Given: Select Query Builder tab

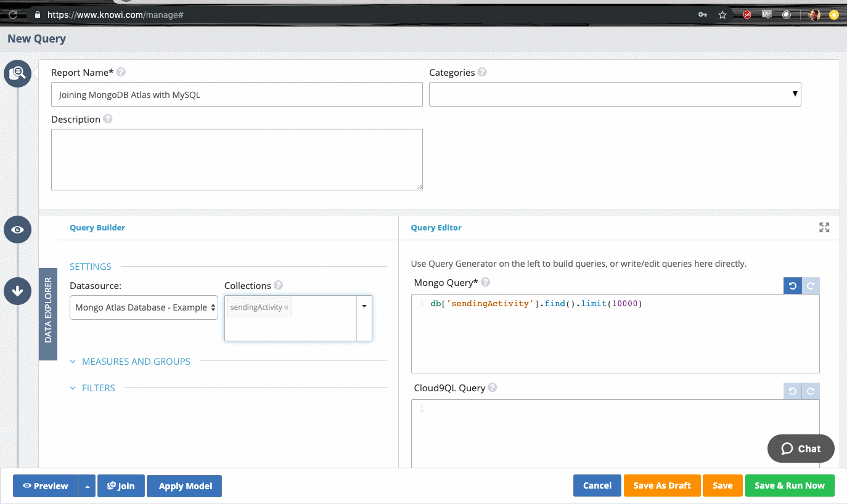Looking at the screenshot, I should (x=97, y=227).
